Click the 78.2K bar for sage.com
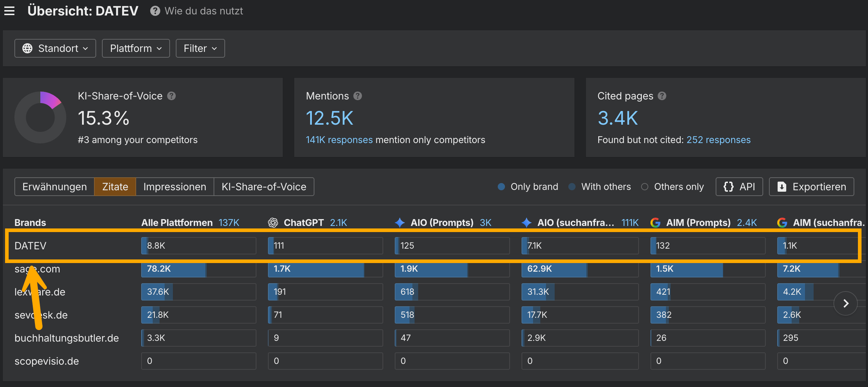Screen dimensions: 868x387 pos(198,269)
